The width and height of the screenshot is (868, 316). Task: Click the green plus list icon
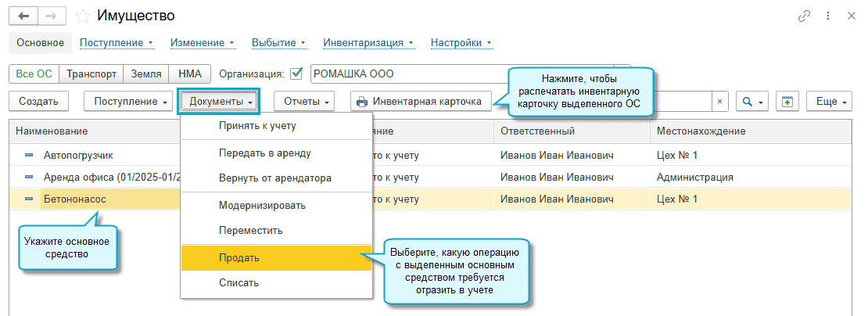[x=788, y=102]
